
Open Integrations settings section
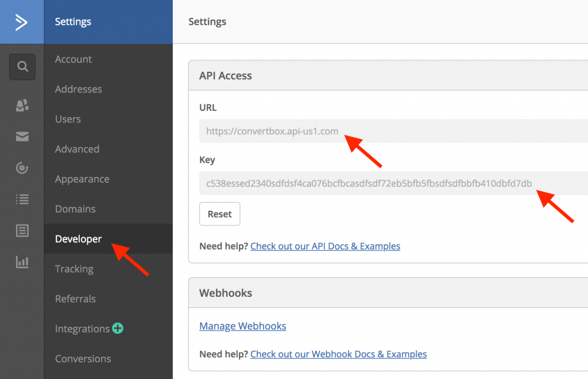pos(82,329)
